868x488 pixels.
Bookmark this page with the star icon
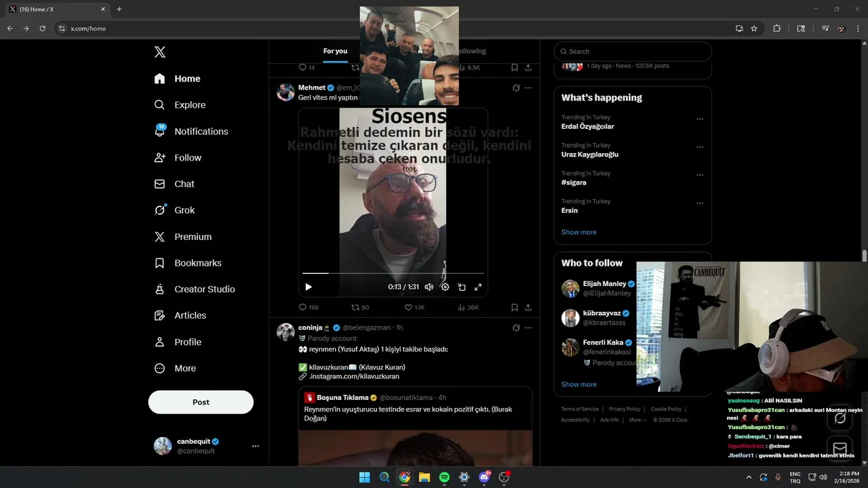pyautogui.click(x=754, y=28)
